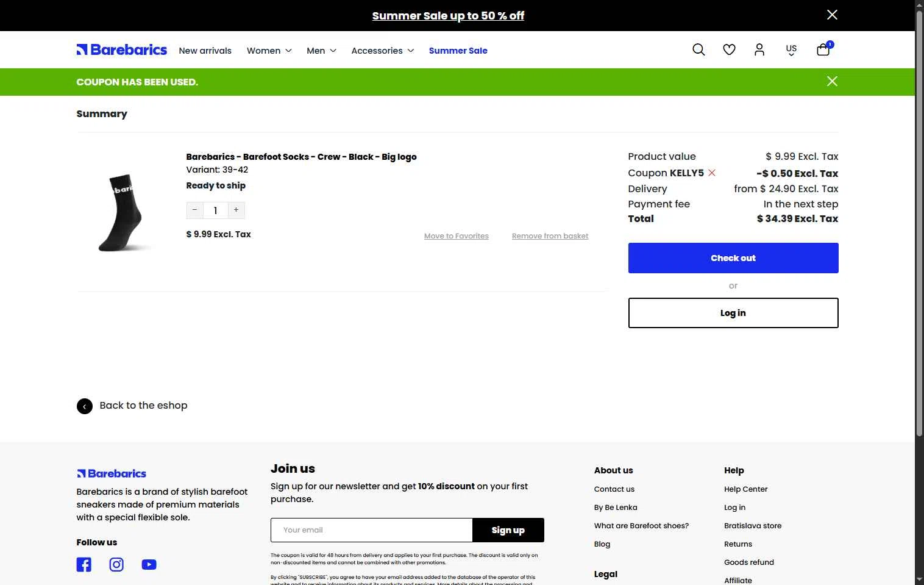Click the Back to the eshop arrow icon

[x=85, y=406]
